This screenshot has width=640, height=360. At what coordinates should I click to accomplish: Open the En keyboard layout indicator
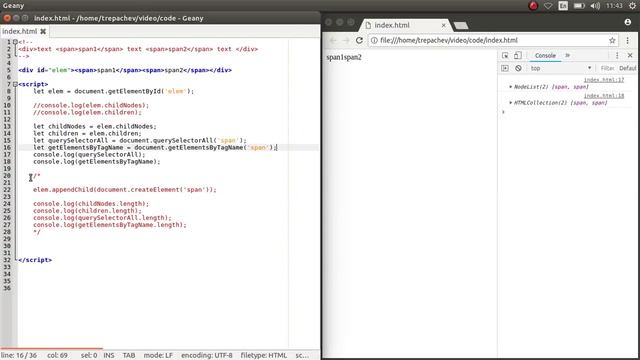[x=563, y=6]
